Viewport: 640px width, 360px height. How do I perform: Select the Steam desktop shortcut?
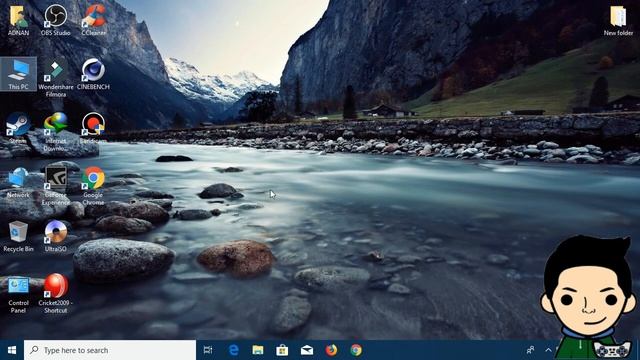(x=18, y=128)
